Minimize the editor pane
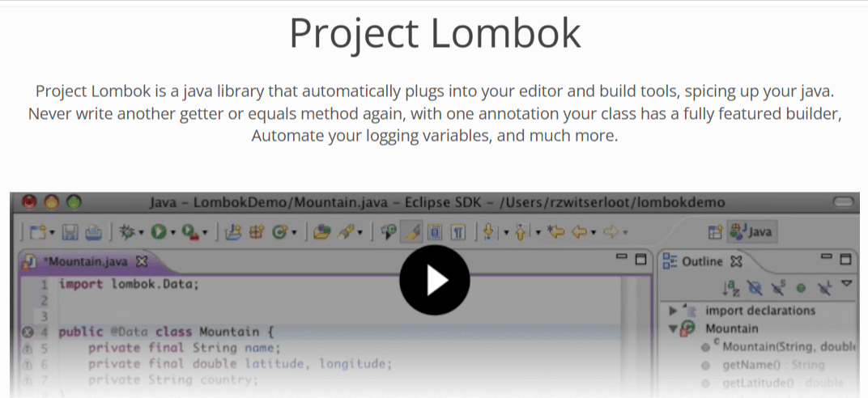 [x=622, y=256]
